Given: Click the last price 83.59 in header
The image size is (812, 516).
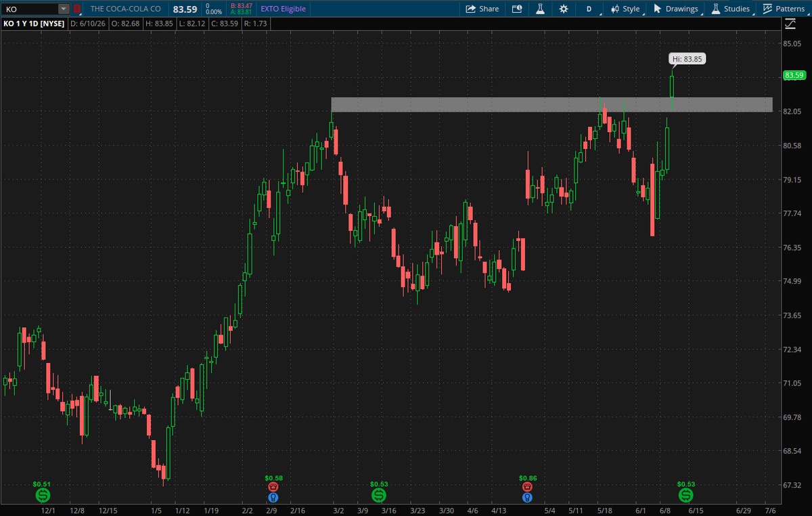Looking at the screenshot, I should (x=185, y=9).
